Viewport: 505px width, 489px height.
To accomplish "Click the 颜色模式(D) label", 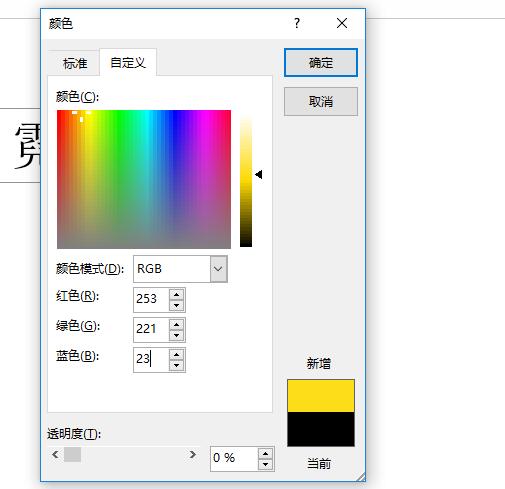I will 90,269.
